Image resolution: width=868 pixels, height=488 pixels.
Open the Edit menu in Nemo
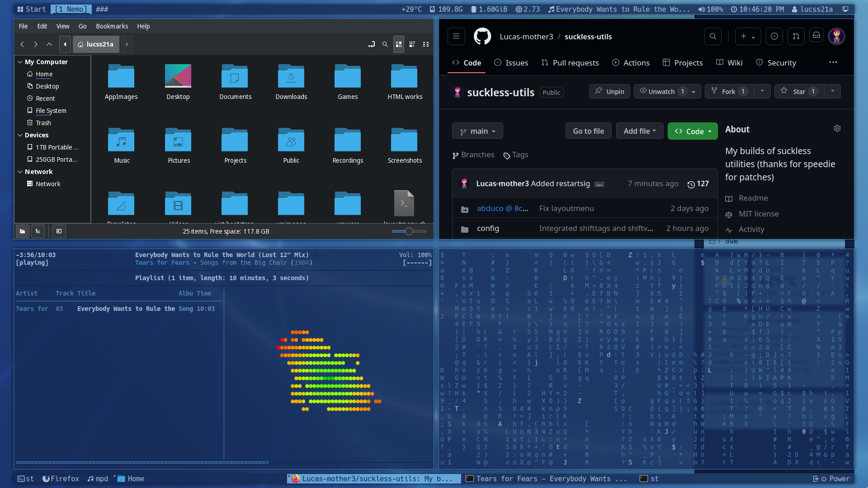coord(42,26)
